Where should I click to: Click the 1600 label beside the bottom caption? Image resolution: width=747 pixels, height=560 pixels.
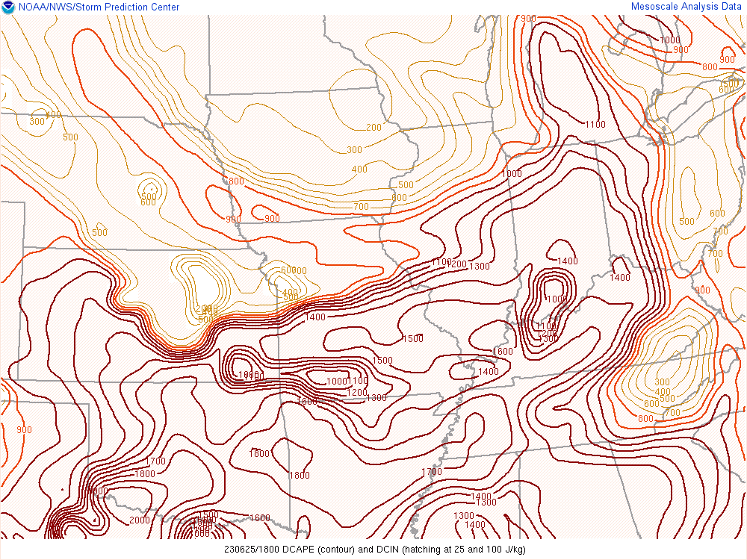coord(260,518)
